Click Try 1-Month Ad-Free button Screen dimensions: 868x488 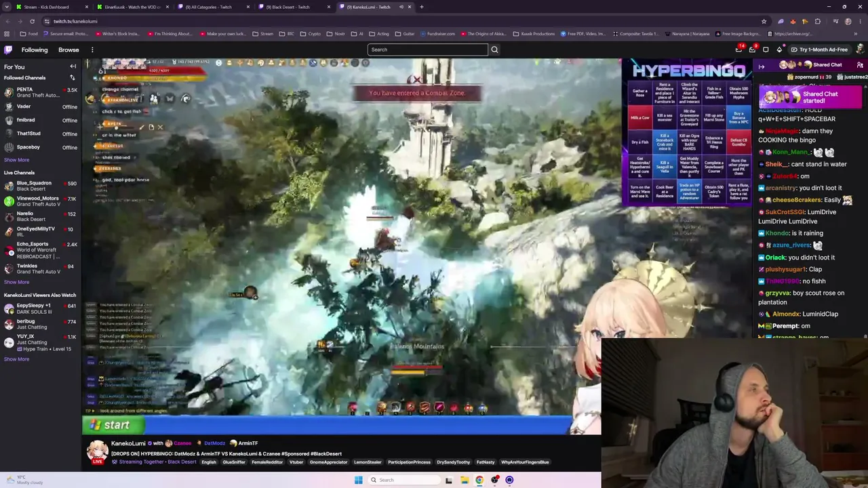pyautogui.click(x=819, y=49)
